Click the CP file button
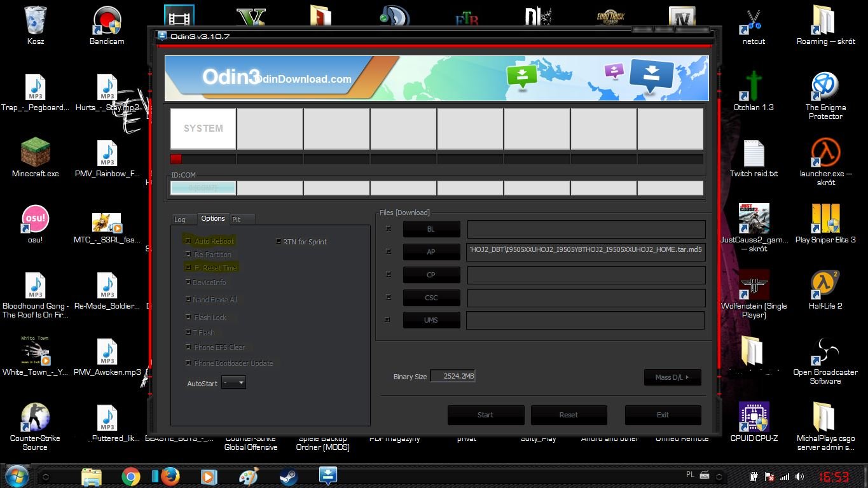 coord(431,275)
